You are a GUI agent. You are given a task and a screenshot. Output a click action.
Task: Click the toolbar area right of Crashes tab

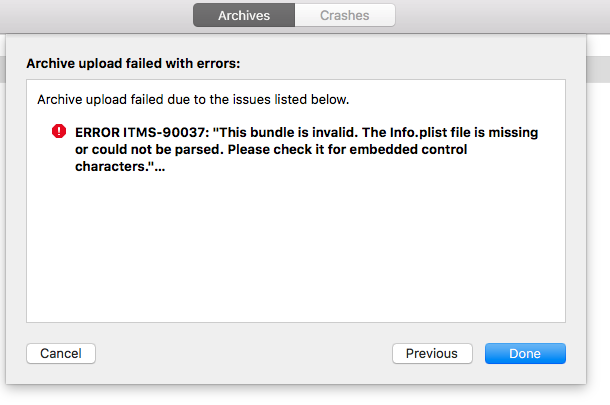503,16
